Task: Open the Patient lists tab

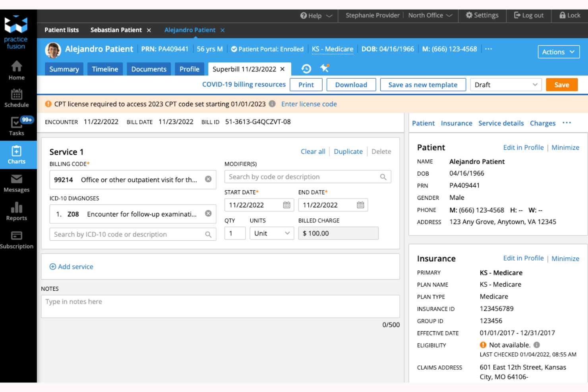Action: (x=62, y=30)
